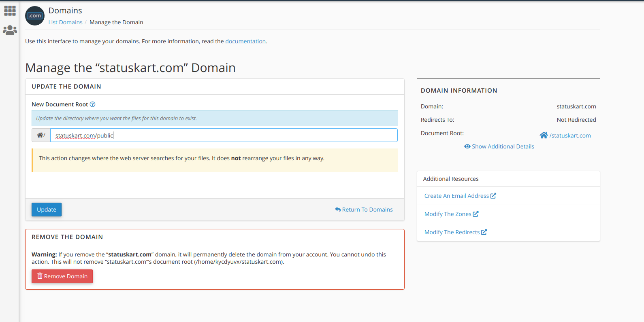Open the /statuskart.com document root link
The width and height of the screenshot is (644, 322).
(x=570, y=136)
